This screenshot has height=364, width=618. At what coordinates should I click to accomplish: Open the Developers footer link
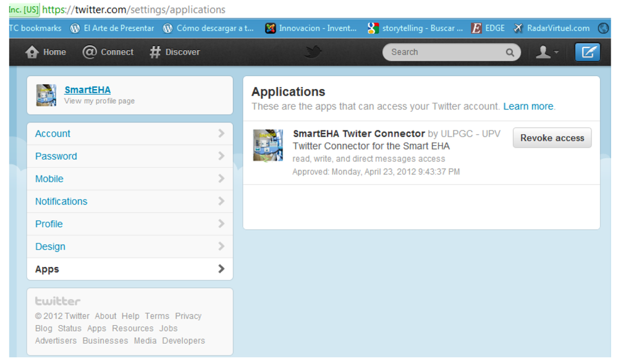click(x=184, y=341)
